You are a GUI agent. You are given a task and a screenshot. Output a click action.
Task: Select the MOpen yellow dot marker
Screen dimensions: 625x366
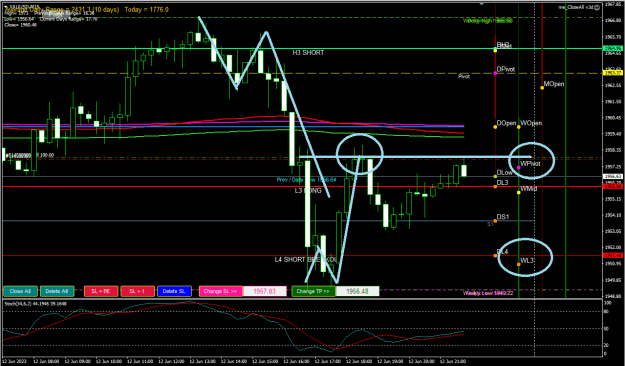[542, 87]
